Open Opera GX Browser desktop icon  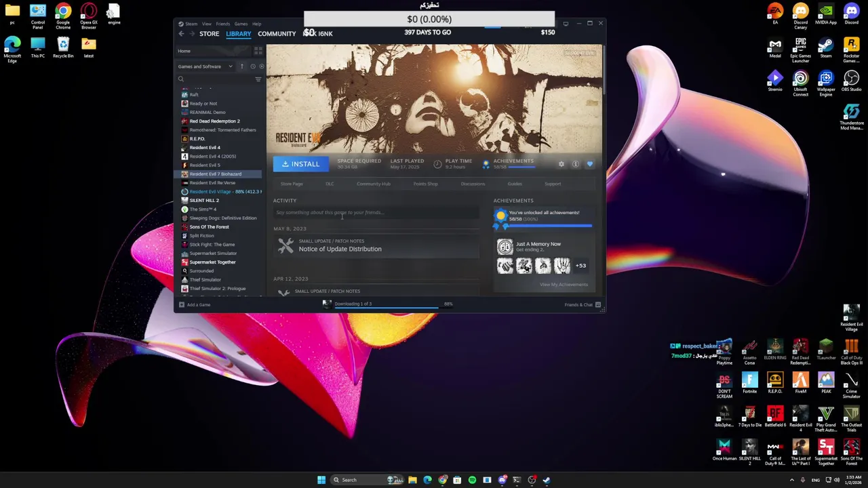(88, 17)
